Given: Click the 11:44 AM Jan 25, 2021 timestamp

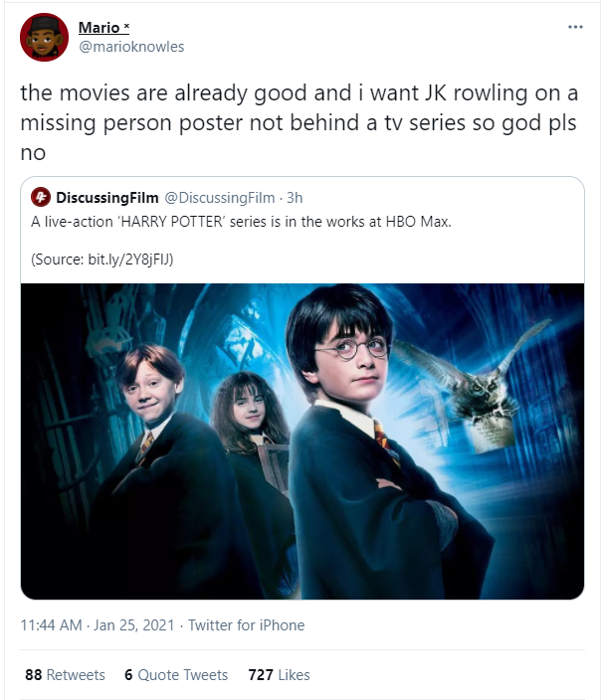Looking at the screenshot, I should coord(98,625).
